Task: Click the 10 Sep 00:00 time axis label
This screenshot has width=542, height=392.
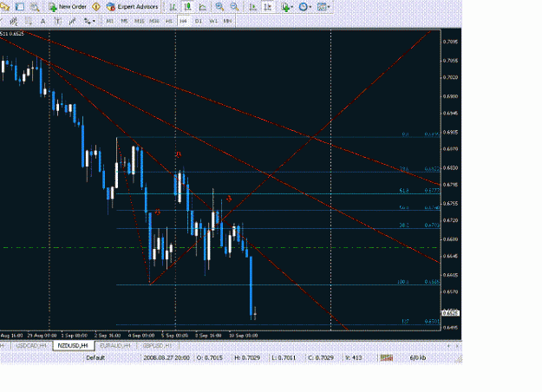Action: coord(243,336)
